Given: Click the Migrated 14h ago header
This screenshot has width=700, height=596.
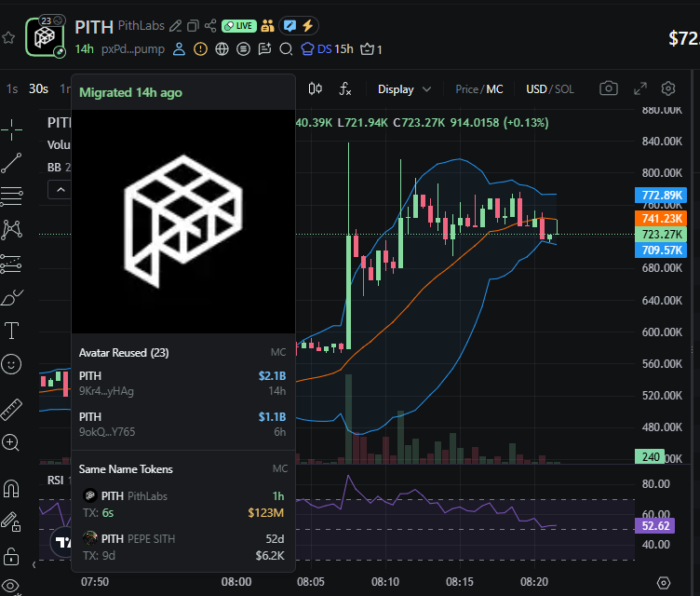Looking at the screenshot, I should (x=131, y=93).
